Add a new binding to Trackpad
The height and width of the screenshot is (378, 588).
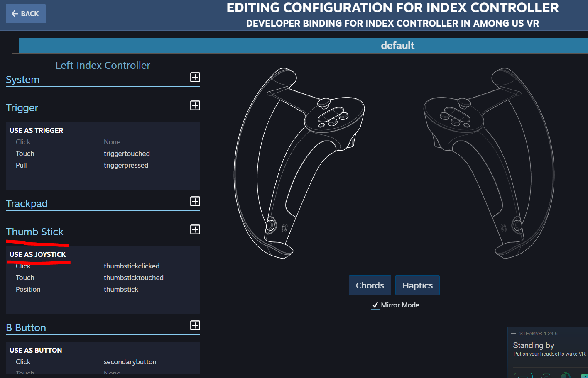pos(195,201)
